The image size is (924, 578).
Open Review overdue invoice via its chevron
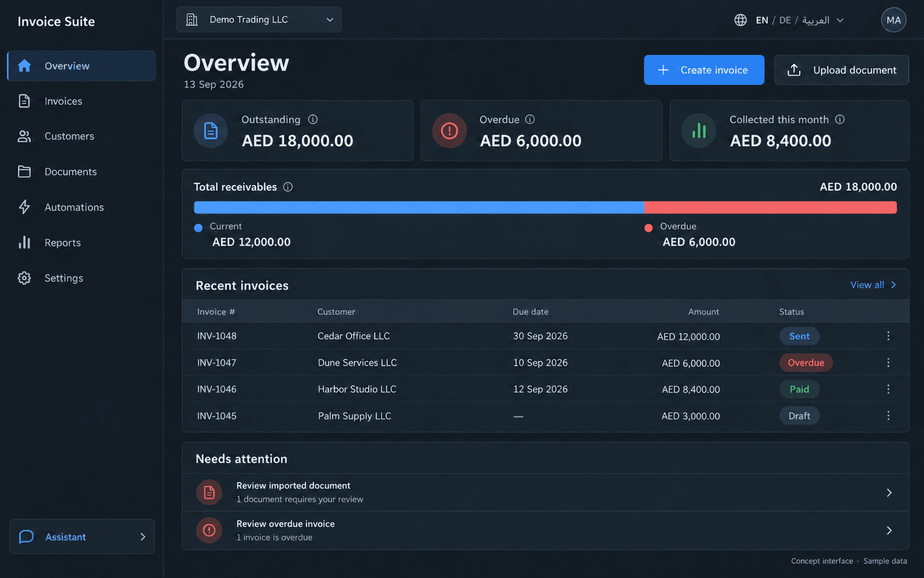[889, 530]
